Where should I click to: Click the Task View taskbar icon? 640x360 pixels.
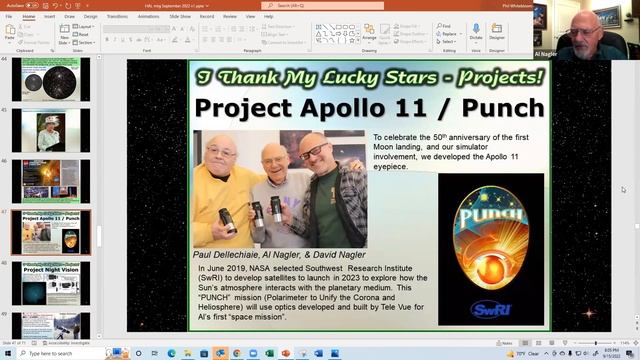coord(155,353)
